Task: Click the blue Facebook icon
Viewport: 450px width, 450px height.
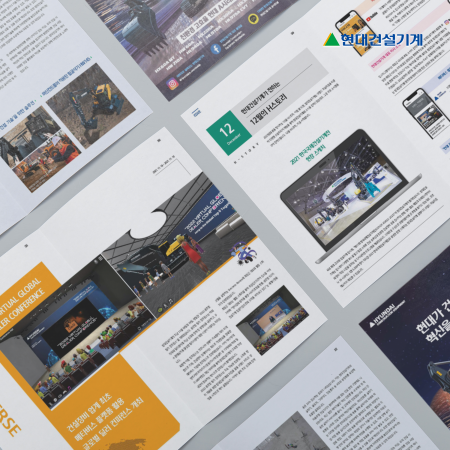Action: pyautogui.click(x=216, y=49)
